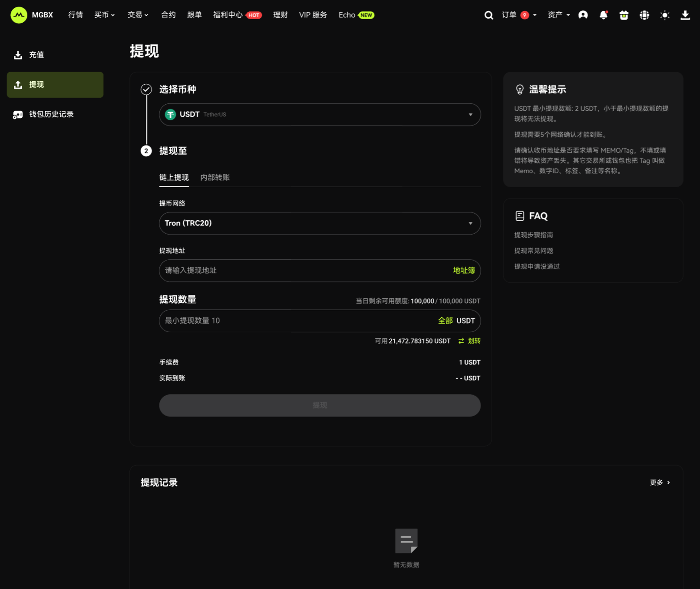Click the transfer arrows icon beside 划转

461,341
